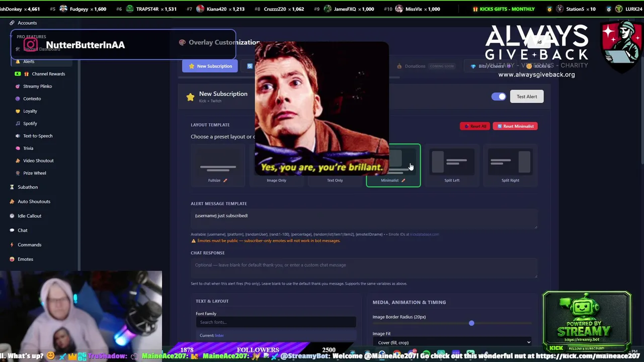Click the Emotes smiley icon
Viewport: 644px width, 362px height.
pos(12,259)
